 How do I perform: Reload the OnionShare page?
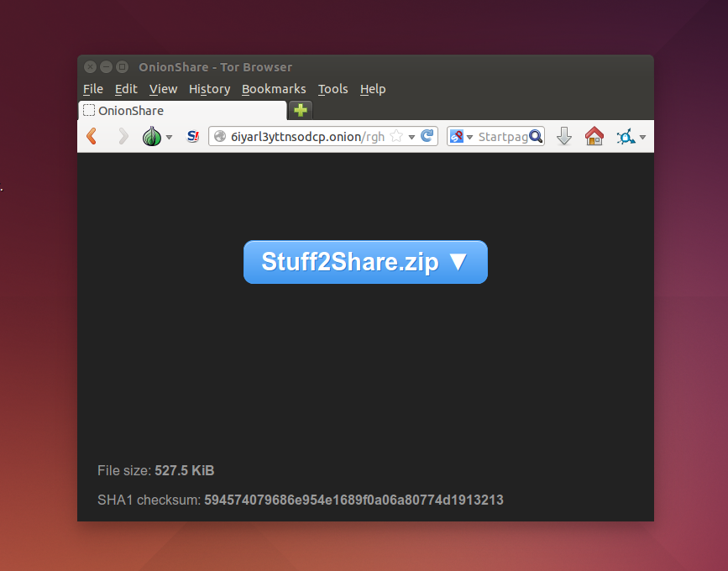point(427,136)
